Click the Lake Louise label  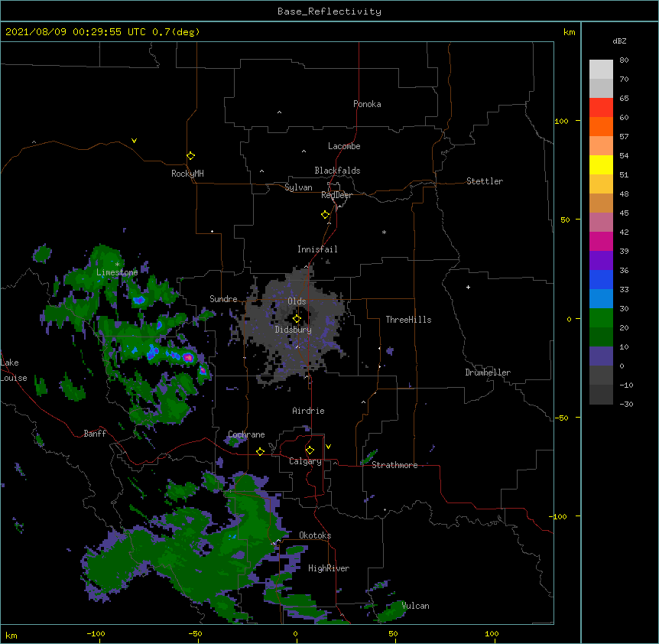(14, 370)
